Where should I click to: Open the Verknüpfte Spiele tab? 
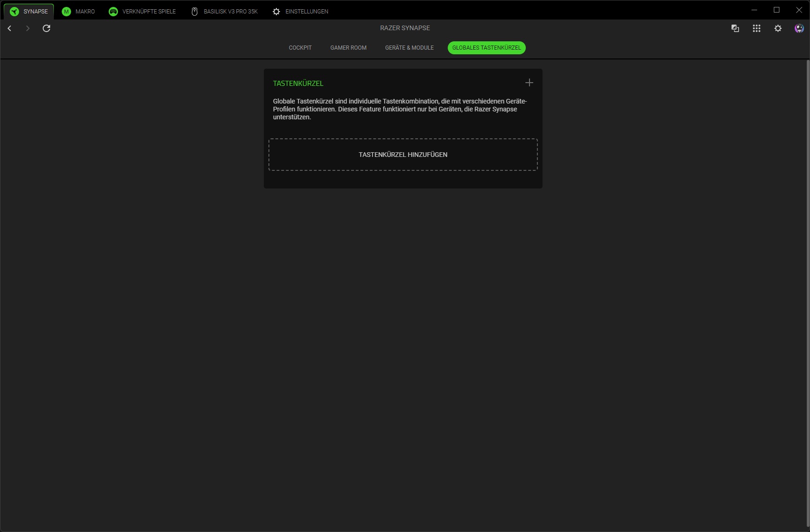142,12
